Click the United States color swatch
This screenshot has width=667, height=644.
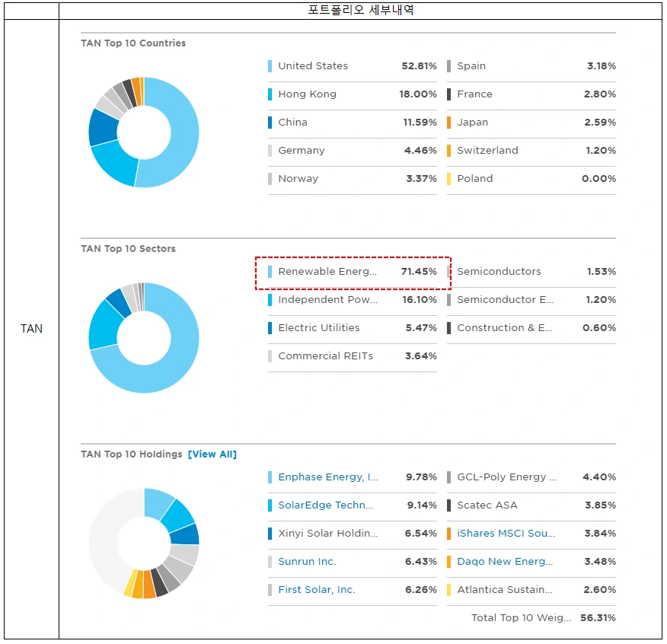click(270, 66)
